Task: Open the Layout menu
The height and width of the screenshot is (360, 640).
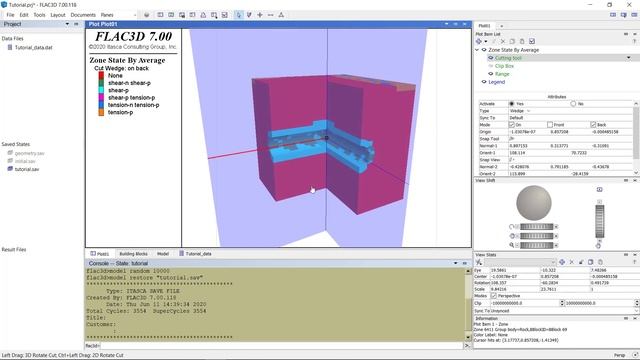Action: point(58,15)
